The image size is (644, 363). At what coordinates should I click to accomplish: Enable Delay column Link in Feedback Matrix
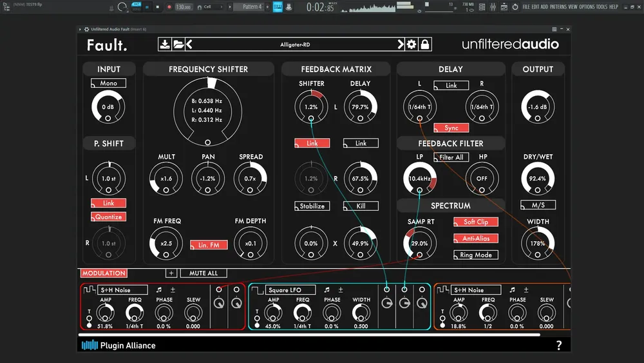[x=361, y=143]
